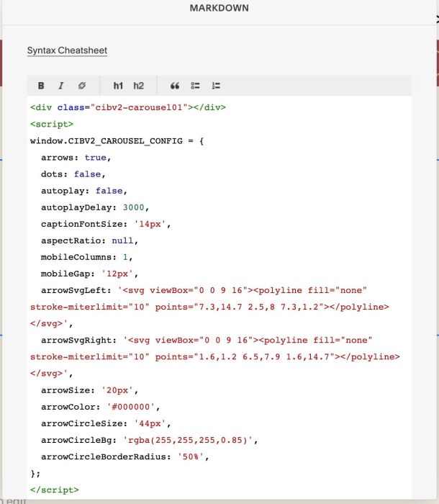Insert a link using the chain icon
This screenshot has height=504, width=439.
(x=82, y=86)
